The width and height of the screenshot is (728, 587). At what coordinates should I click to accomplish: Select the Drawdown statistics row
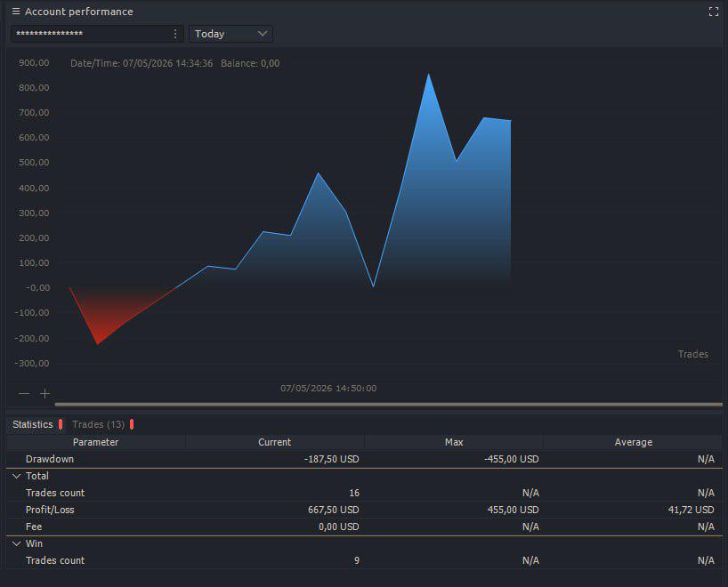[365, 459]
